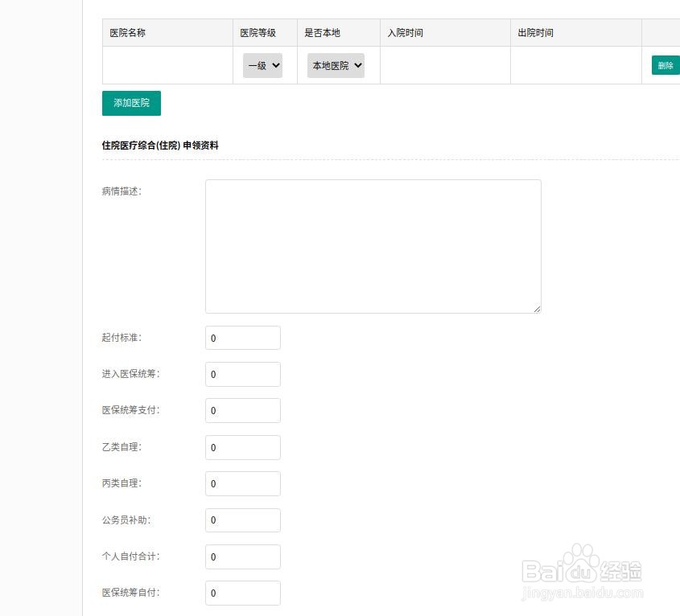Screen dimensions: 680x616
Task: Click the discharge time cell under 出院时间
Action: (576, 65)
